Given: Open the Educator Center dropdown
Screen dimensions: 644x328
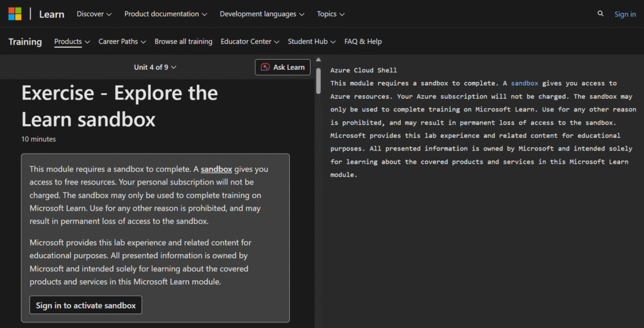Looking at the screenshot, I should click(250, 42).
